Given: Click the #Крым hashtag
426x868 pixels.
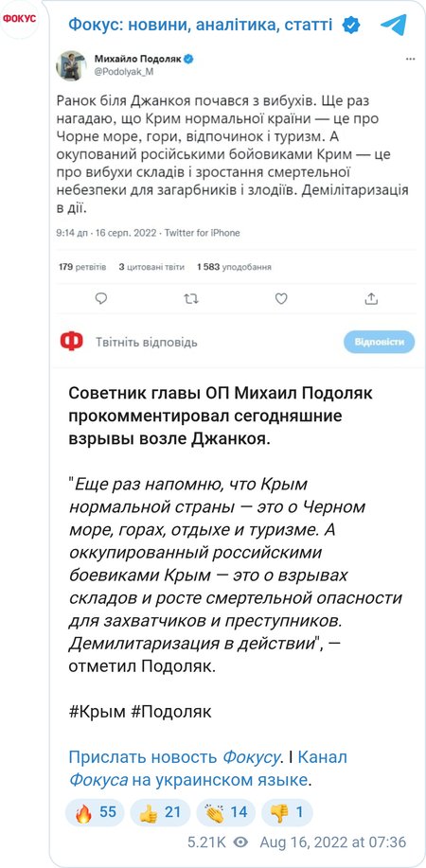Looking at the screenshot, I should coord(97,711).
